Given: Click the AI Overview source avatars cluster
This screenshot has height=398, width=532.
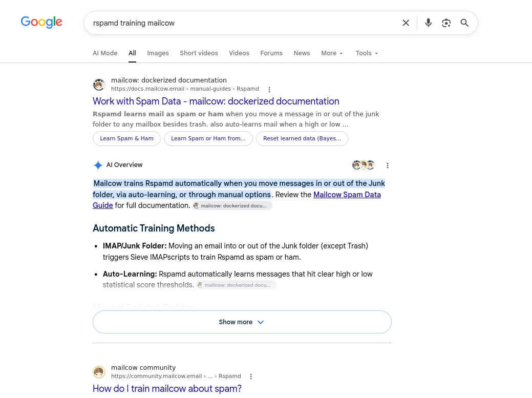Looking at the screenshot, I should (364, 165).
